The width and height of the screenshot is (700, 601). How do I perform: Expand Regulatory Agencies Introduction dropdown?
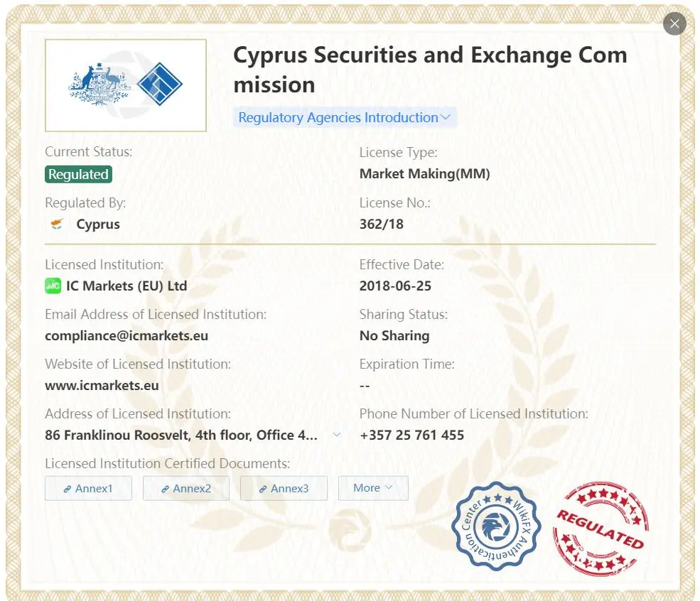345,117
